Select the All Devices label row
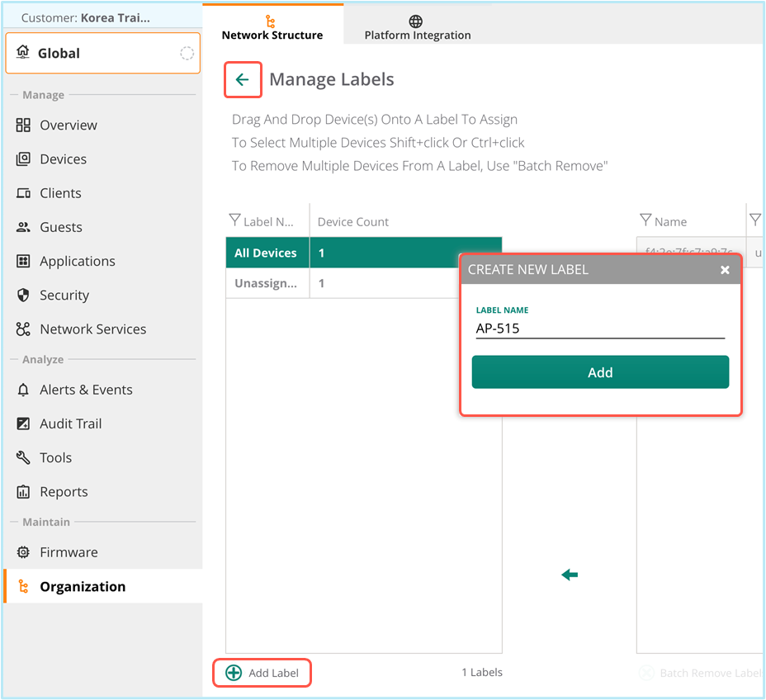The width and height of the screenshot is (766, 700). tap(266, 253)
